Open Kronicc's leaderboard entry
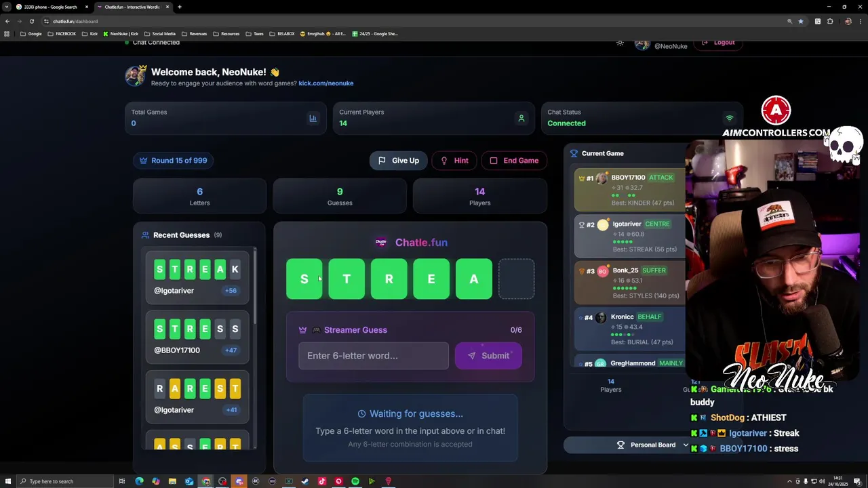Screen dimensions: 868x488 (x=630, y=329)
